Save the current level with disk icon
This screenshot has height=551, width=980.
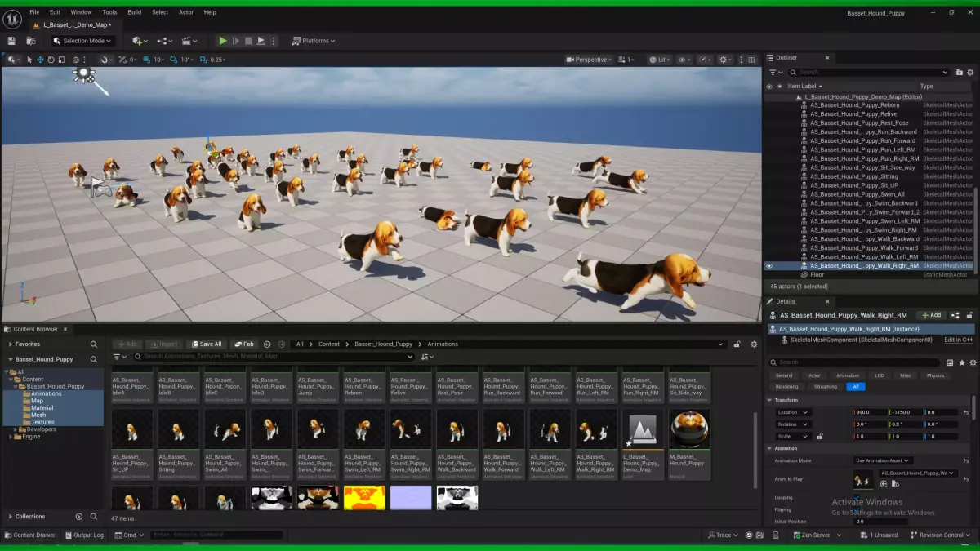[x=11, y=41]
